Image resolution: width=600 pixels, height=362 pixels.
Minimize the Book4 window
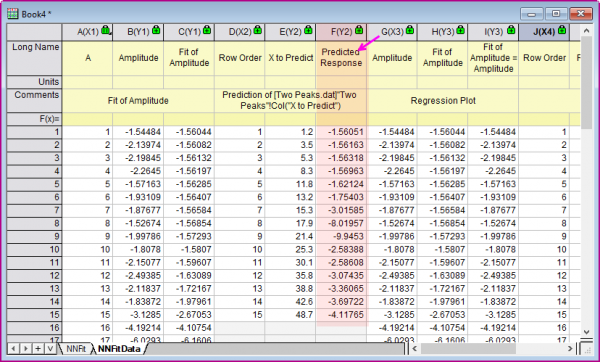coord(532,14)
